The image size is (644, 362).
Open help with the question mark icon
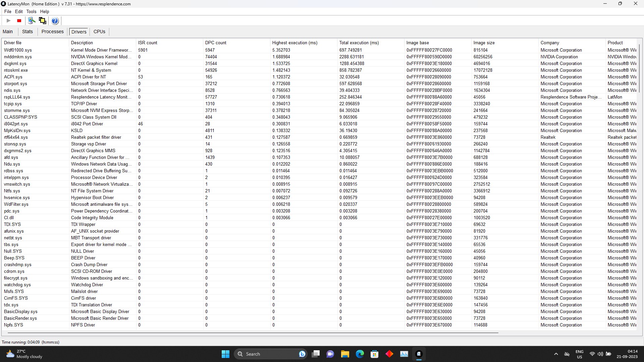click(55, 21)
